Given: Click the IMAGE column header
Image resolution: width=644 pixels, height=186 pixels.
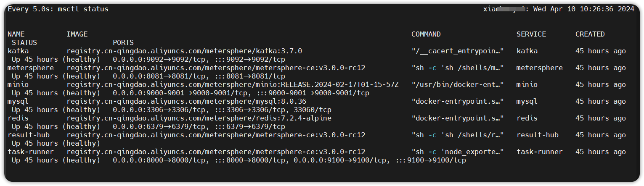Looking at the screenshot, I should click(77, 34).
